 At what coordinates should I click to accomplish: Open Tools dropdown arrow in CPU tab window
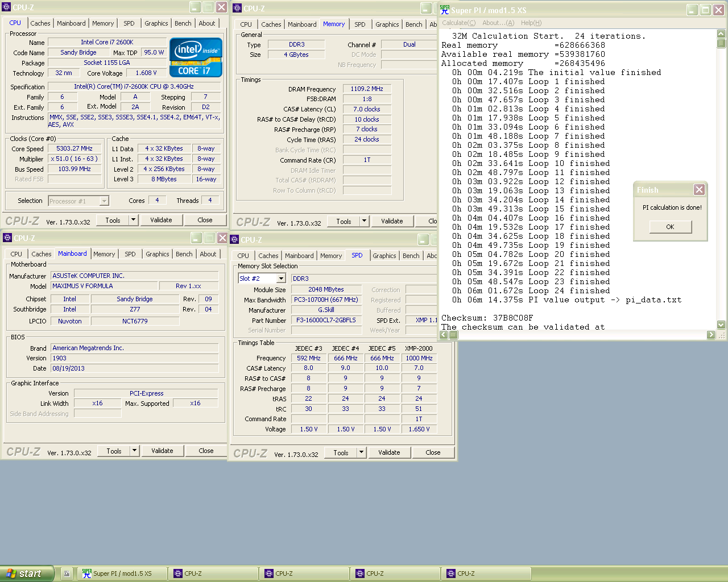pos(134,220)
